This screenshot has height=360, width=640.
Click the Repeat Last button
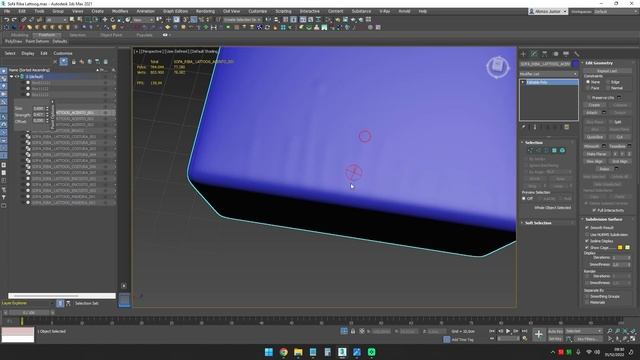pyautogui.click(x=607, y=71)
